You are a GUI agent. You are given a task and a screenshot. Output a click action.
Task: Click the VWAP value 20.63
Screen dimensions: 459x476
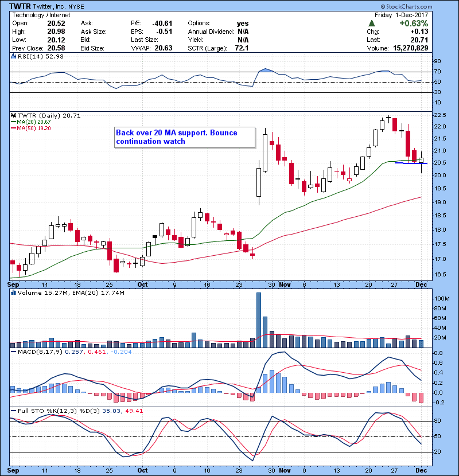click(x=164, y=48)
